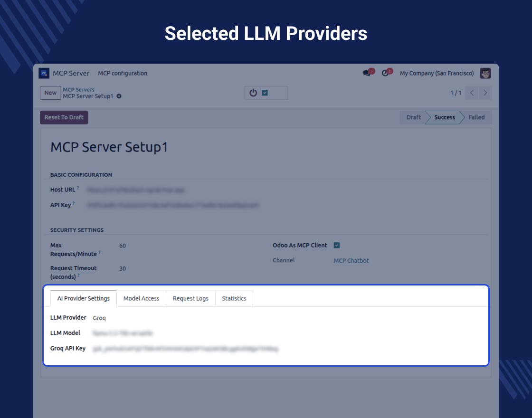Create a New record
Screen dimensions: 532x418
[x=50, y=93]
